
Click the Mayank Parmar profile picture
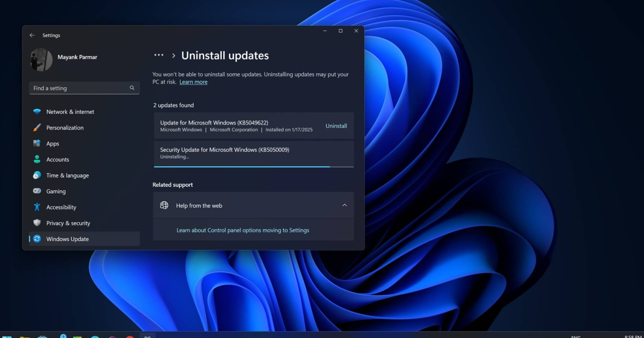41,60
